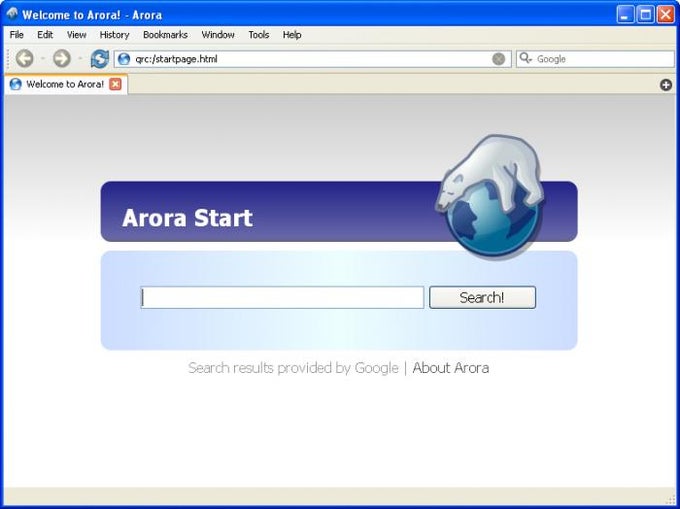Expand the Back button history dropdown arrow

(42, 58)
